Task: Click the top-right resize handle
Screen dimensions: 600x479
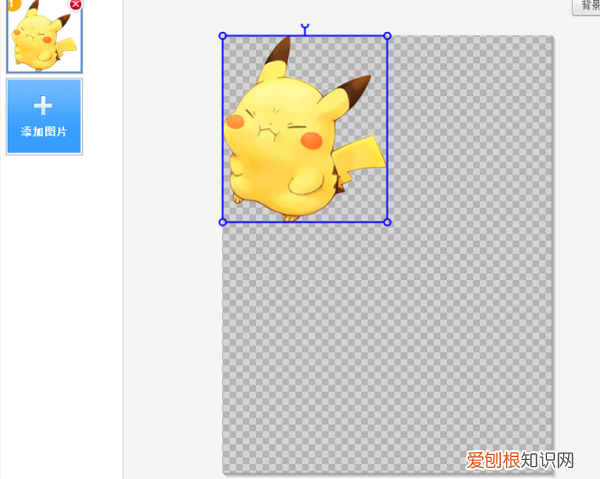Action: click(387, 36)
